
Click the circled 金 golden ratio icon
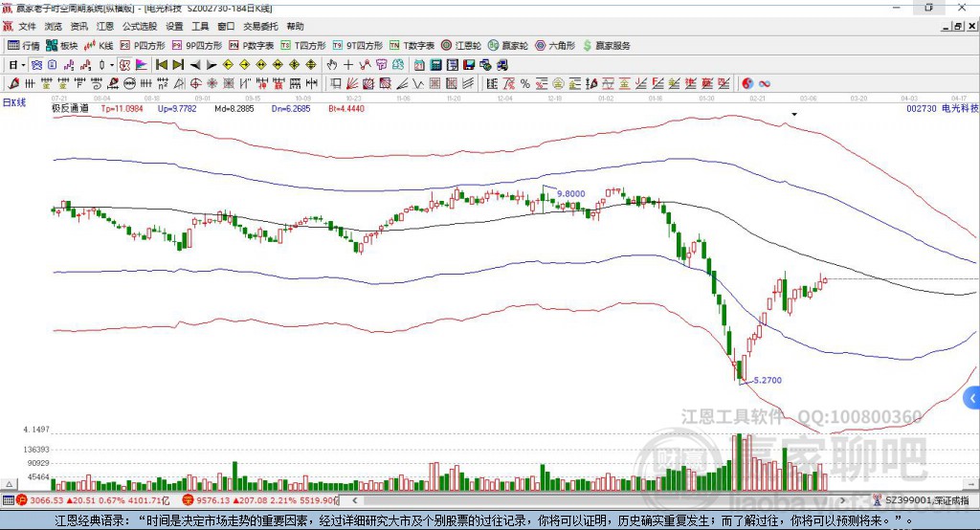click(x=558, y=83)
